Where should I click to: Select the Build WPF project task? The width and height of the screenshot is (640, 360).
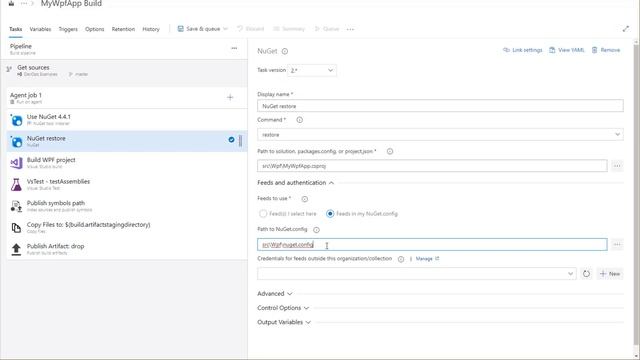click(x=127, y=163)
